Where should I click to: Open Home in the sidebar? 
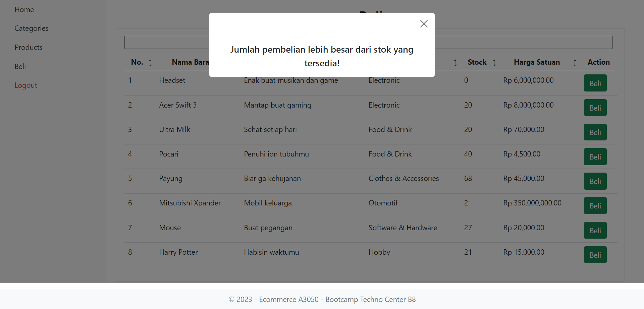[24, 10]
